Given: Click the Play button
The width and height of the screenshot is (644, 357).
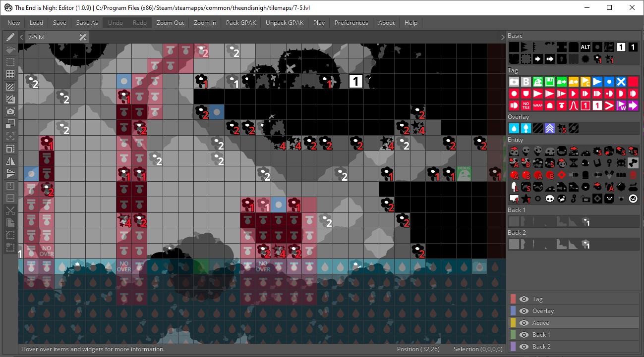Looking at the screenshot, I should [x=319, y=23].
